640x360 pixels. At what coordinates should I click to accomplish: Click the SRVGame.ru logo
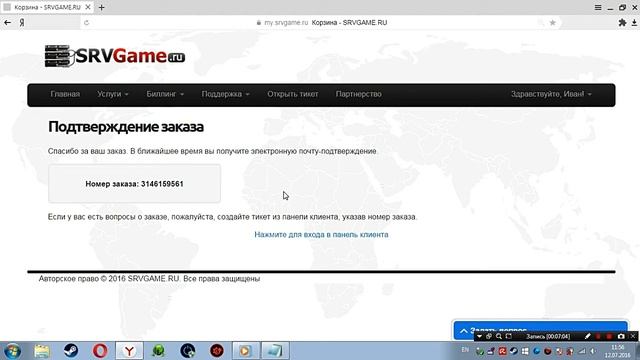115,56
